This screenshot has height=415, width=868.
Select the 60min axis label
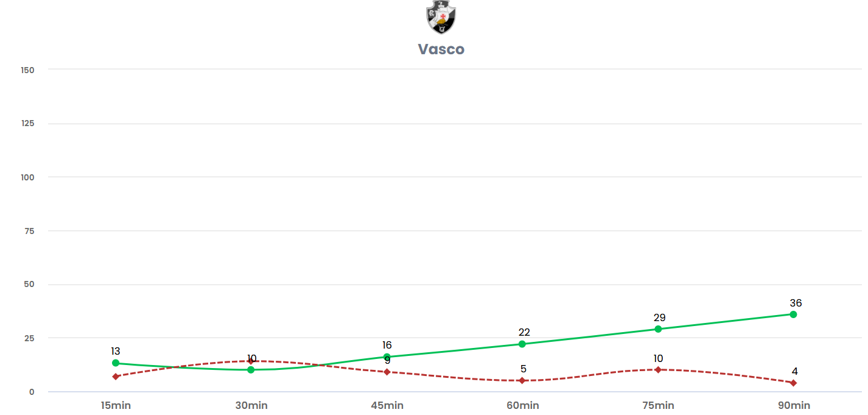tap(522, 405)
